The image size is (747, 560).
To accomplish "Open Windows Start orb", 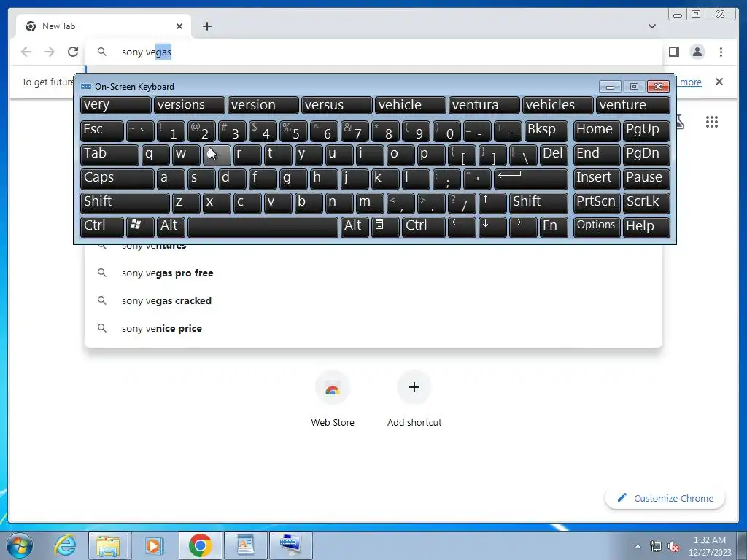I will (x=20, y=545).
